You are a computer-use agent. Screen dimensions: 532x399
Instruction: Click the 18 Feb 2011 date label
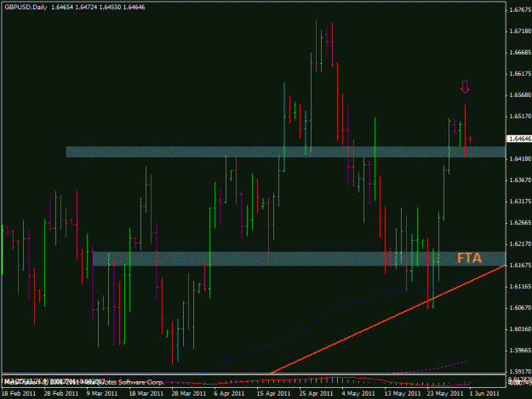19,393
